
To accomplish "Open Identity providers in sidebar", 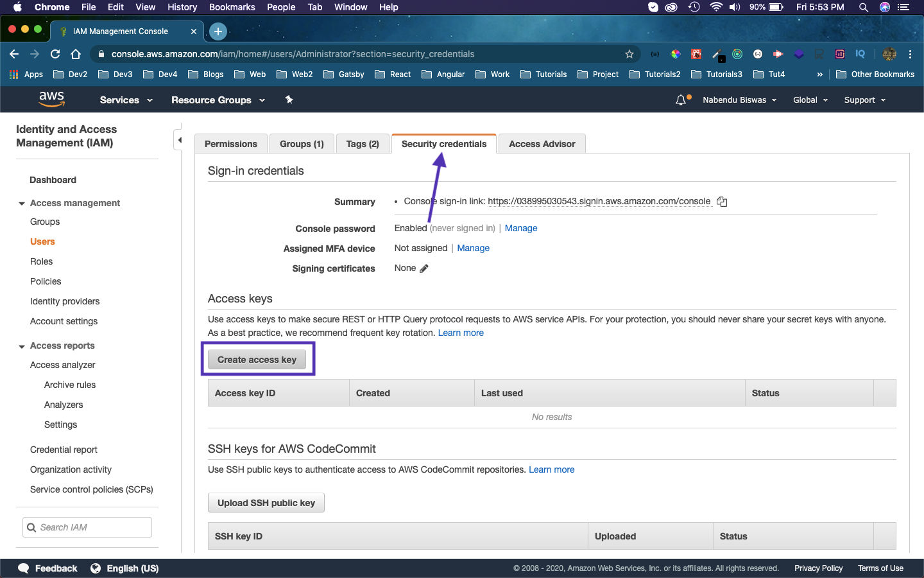I will 65,301.
